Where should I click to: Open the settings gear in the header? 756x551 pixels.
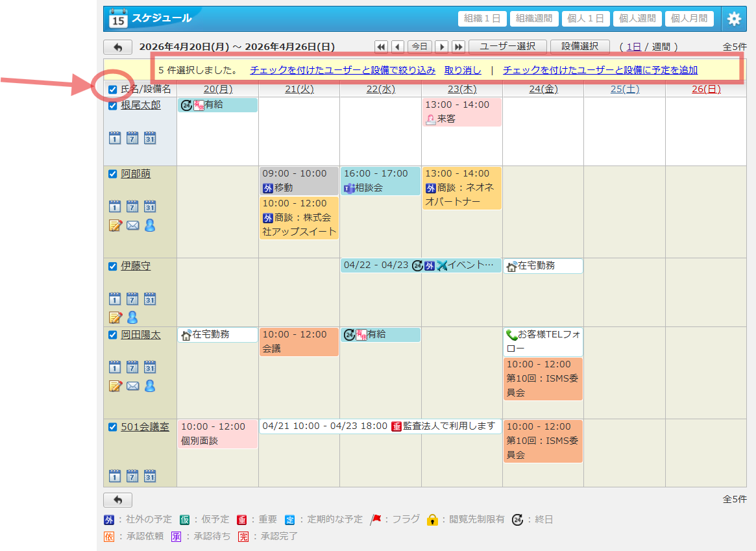point(735,18)
